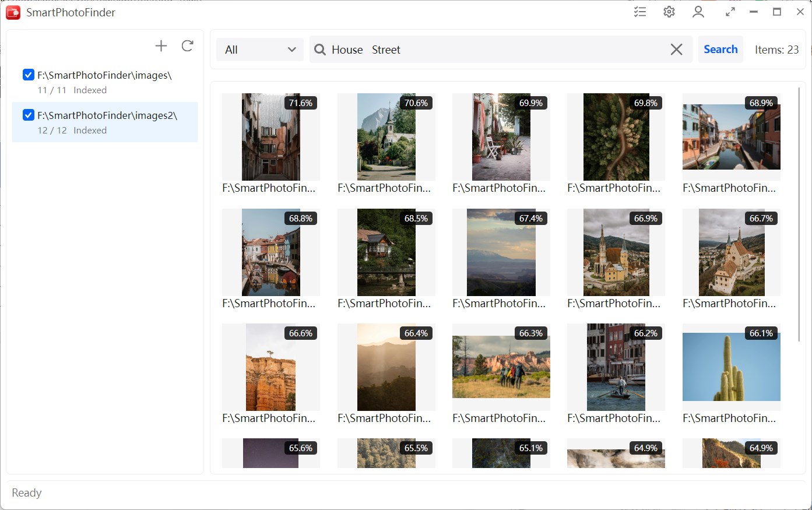Click the 70.6% score badge
The width and height of the screenshot is (812, 510).
click(x=416, y=103)
